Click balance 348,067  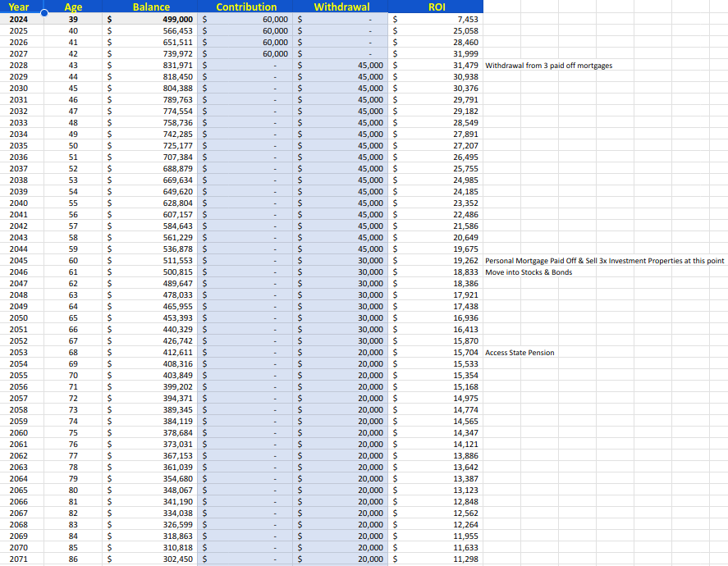point(149,490)
